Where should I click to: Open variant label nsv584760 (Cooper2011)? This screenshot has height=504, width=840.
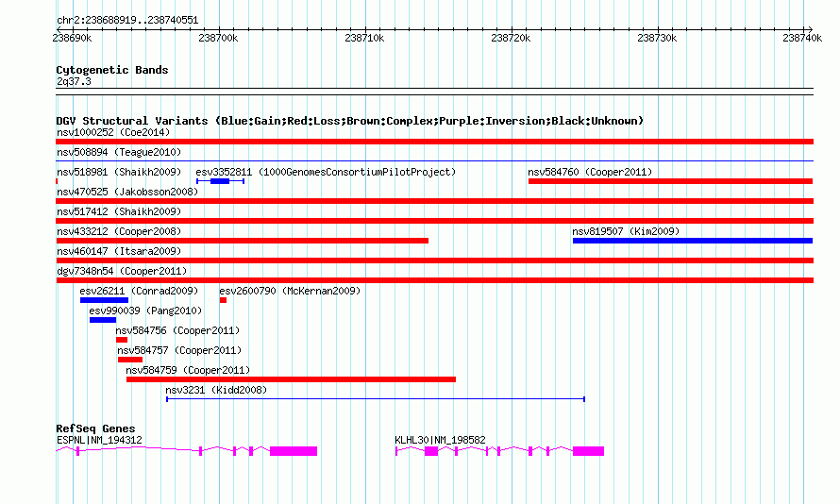tap(590, 172)
